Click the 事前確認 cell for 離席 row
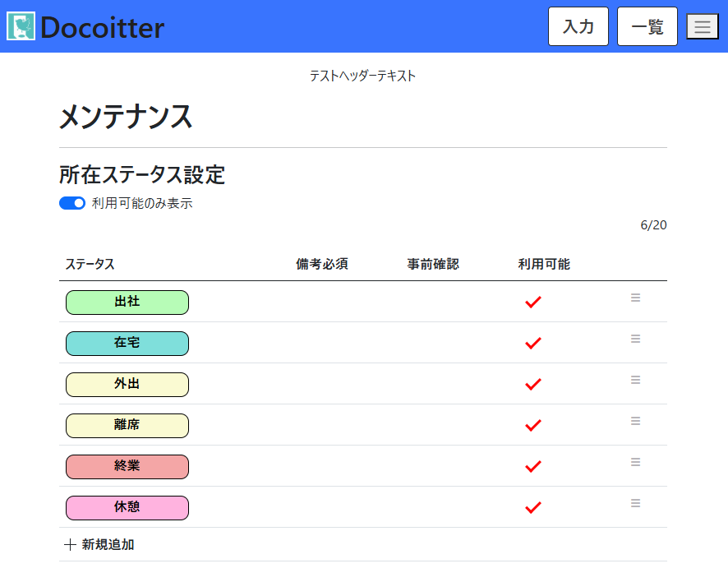This screenshot has width=728, height=582. pos(433,426)
